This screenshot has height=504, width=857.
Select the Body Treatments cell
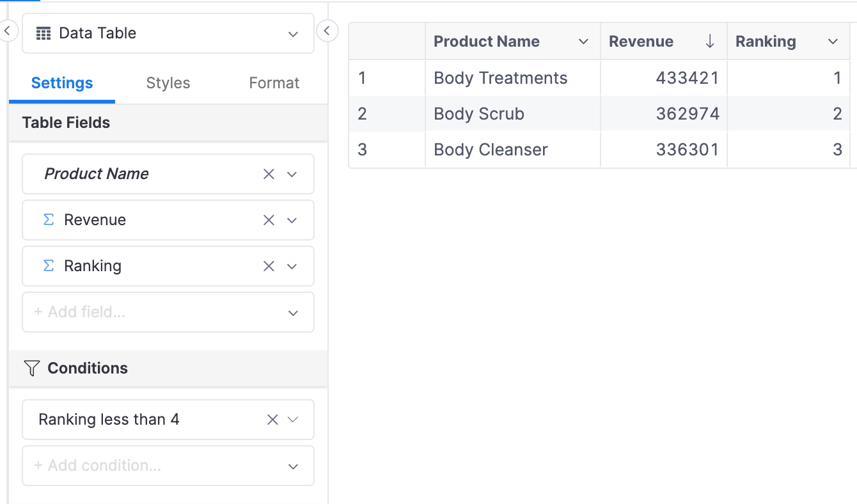(513, 78)
